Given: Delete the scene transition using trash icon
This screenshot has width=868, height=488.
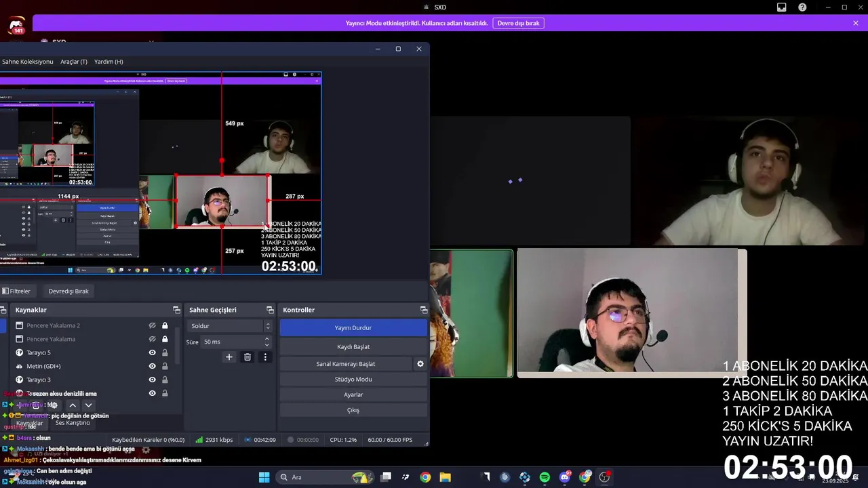Looking at the screenshot, I should click(248, 357).
